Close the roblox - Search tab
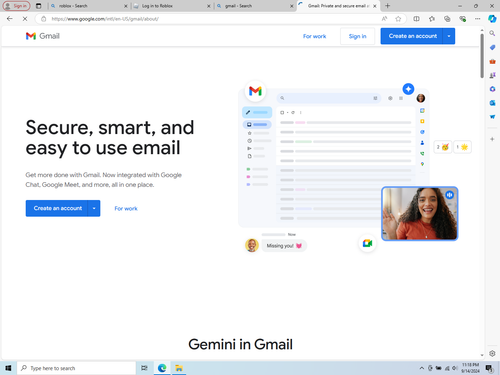This screenshot has height=375, width=500. tap(126, 6)
